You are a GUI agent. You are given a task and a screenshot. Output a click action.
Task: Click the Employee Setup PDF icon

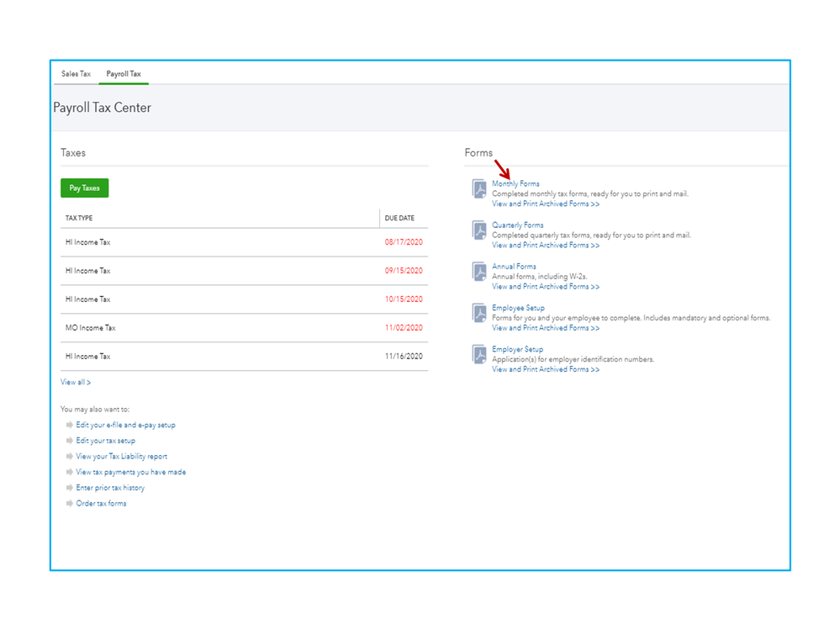point(479,313)
